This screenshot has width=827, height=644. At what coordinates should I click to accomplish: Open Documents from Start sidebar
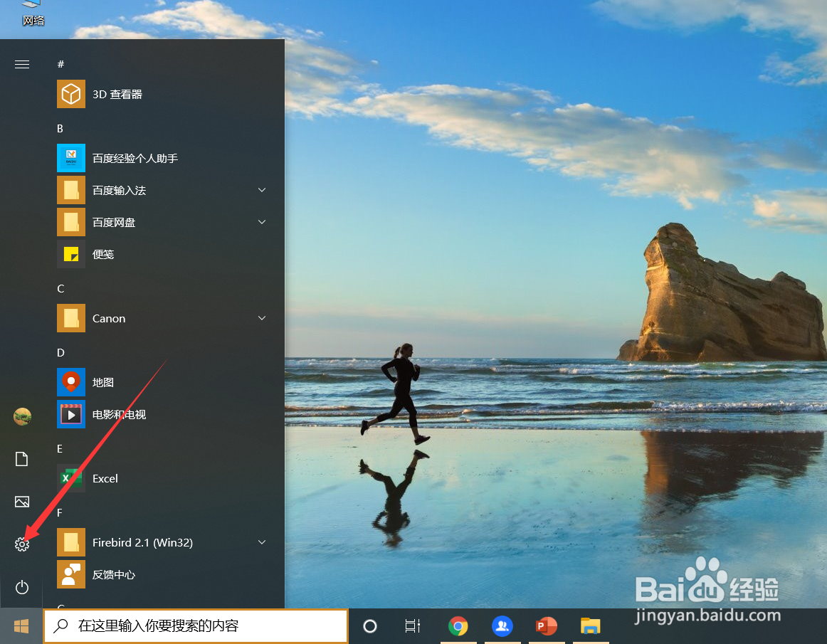coord(21,459)
